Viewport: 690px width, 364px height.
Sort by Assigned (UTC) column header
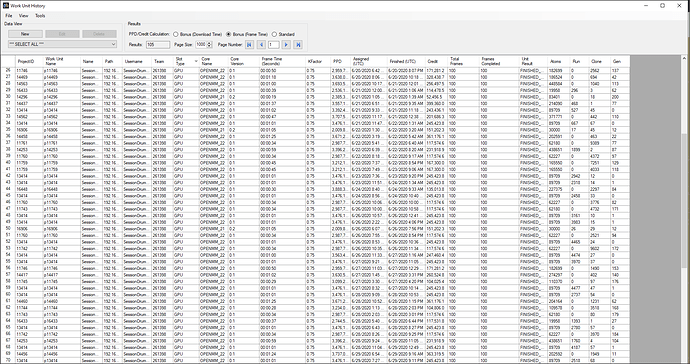pos(369,61)
